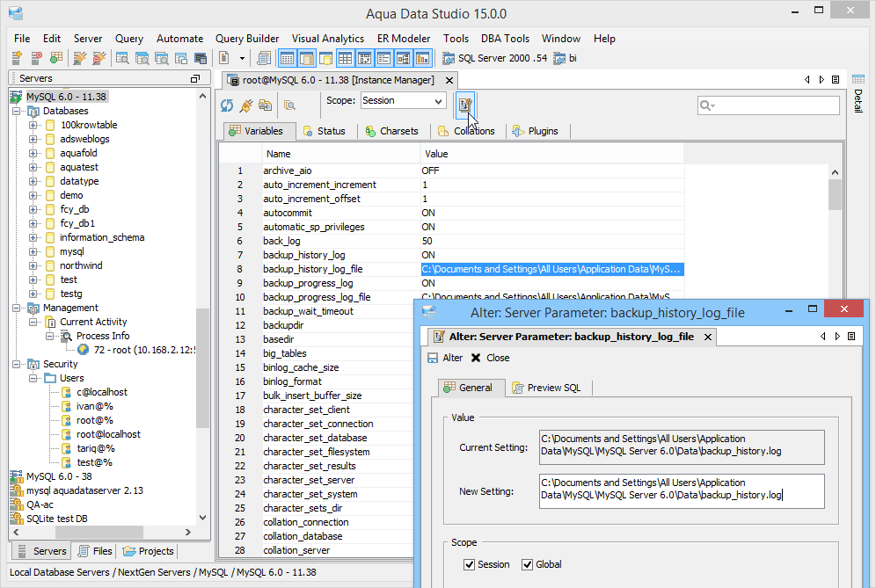Click the Close button in dialog toolbar
The width and height of the screenshot is (876, 588).
click(491, 358)
